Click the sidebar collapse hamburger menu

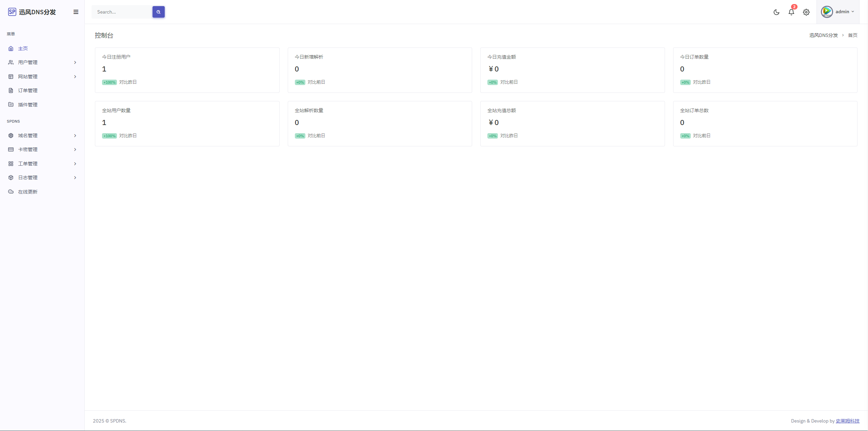[75, 12]
